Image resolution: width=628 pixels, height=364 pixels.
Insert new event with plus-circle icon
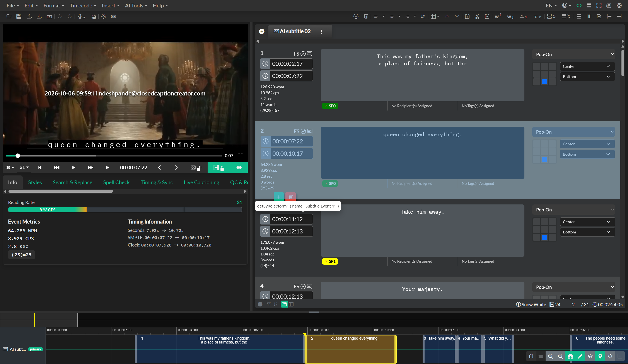click(x=356, y=16)
